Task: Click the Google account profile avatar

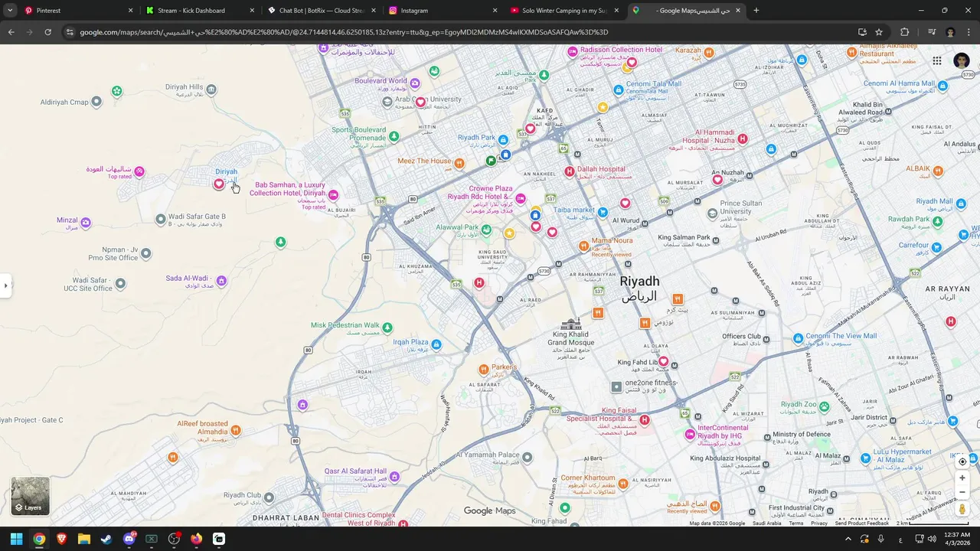Action: tap(962, 61)
